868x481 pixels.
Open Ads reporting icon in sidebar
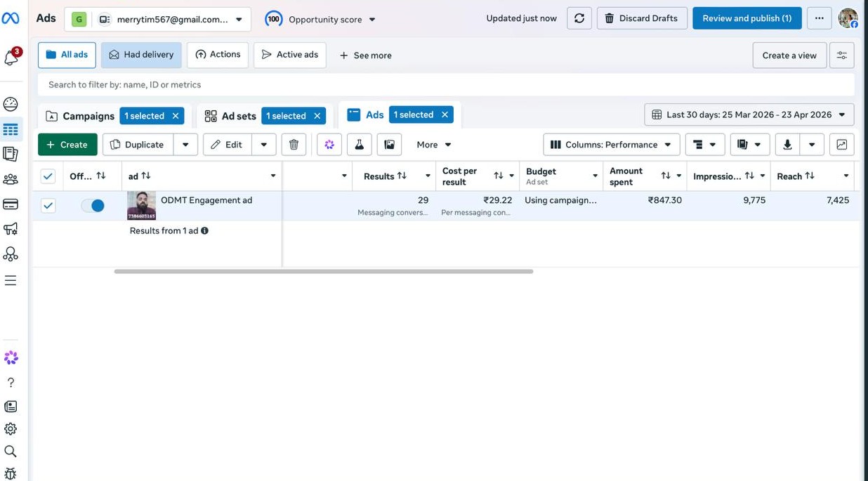pyautogui.click(x=11, y=154)
